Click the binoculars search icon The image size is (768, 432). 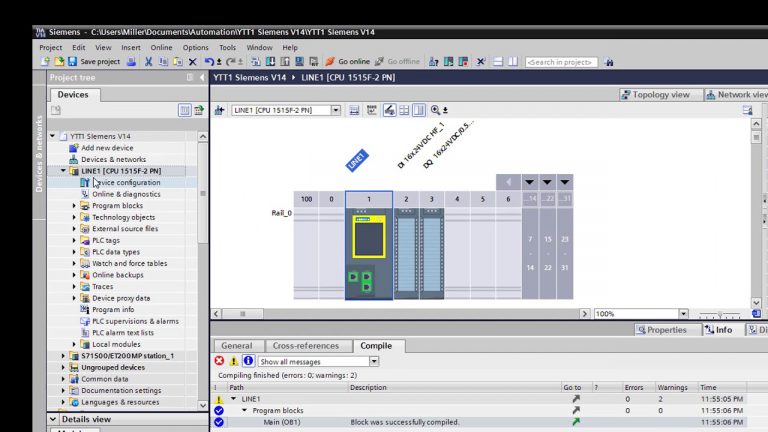609,62
